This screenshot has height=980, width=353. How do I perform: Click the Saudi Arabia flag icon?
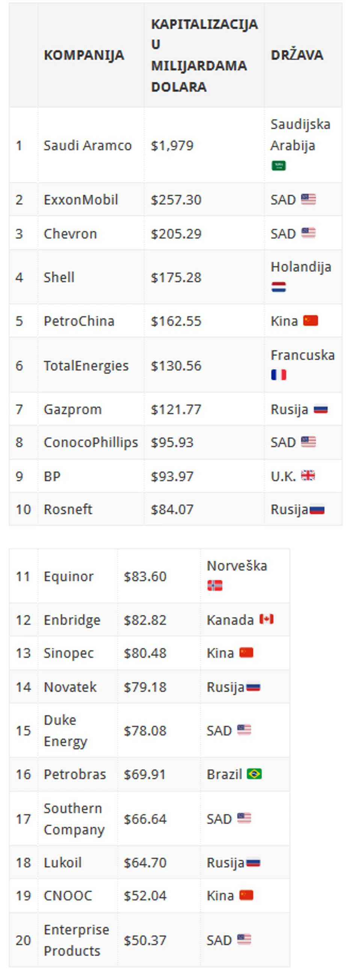(x=279, y=166)
